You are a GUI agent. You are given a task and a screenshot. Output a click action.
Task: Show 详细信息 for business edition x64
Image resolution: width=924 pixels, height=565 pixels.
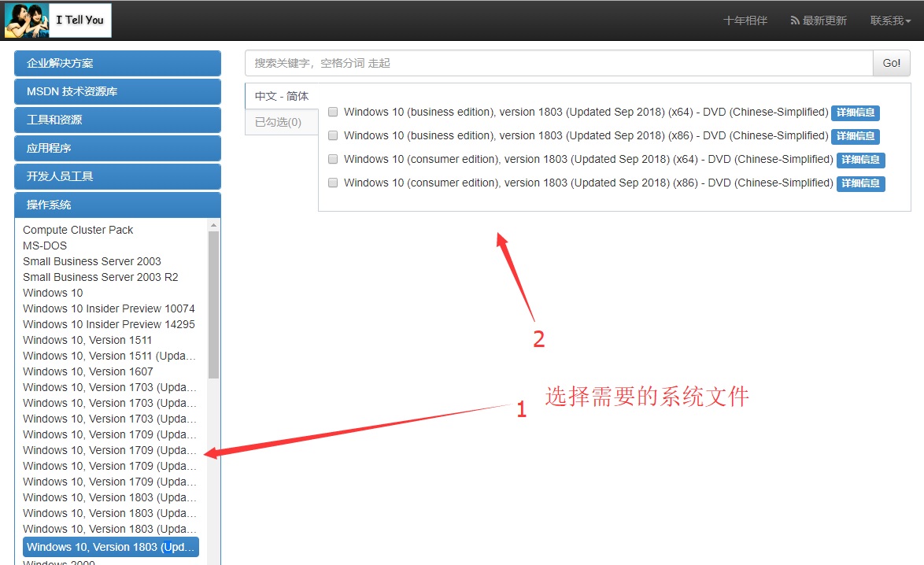[856, 113]
